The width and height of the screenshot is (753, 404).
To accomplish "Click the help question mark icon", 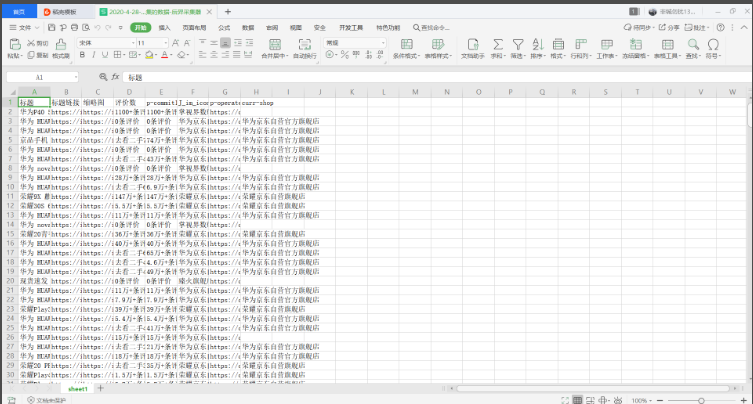I will [720, 27].
